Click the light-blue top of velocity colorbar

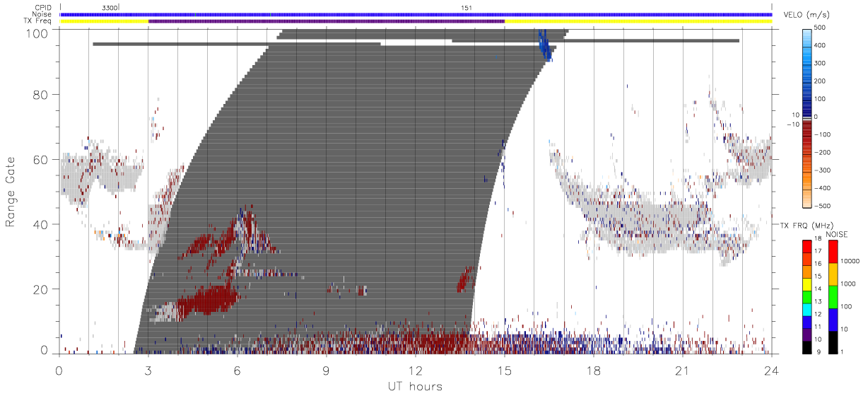pyautogui.click(x=808, y=33)
